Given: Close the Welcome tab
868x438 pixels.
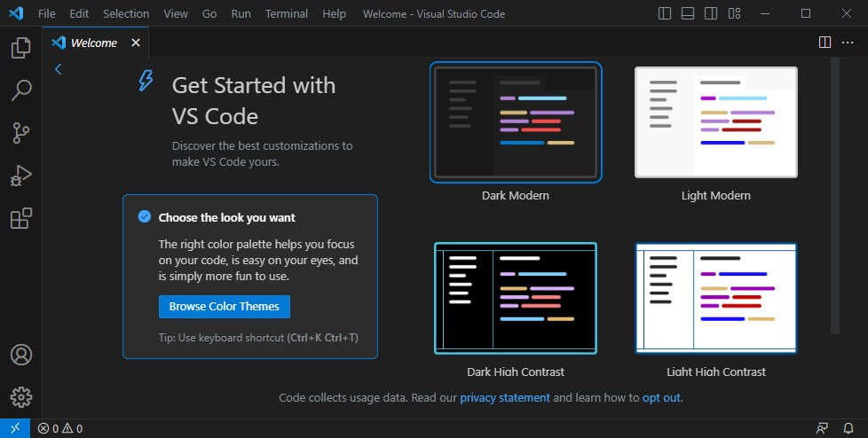Looking at the screenshot, I should (x=136, y=43).
